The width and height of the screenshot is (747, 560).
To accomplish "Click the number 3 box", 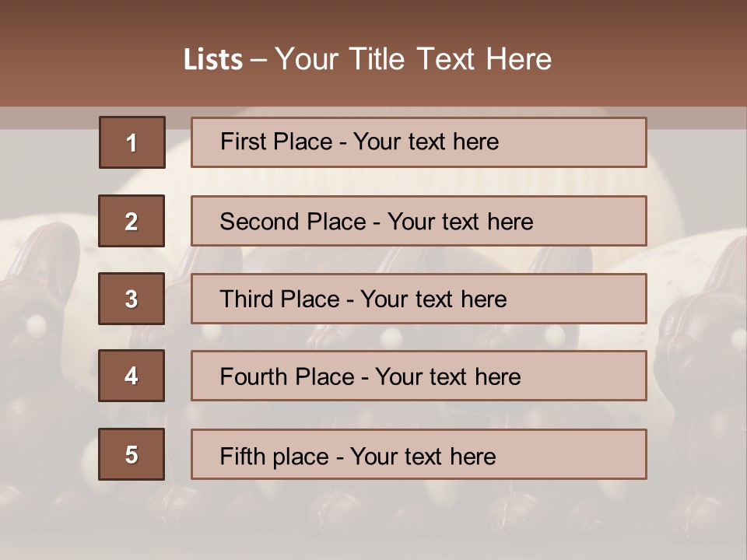I will click(x=132, y=299).
